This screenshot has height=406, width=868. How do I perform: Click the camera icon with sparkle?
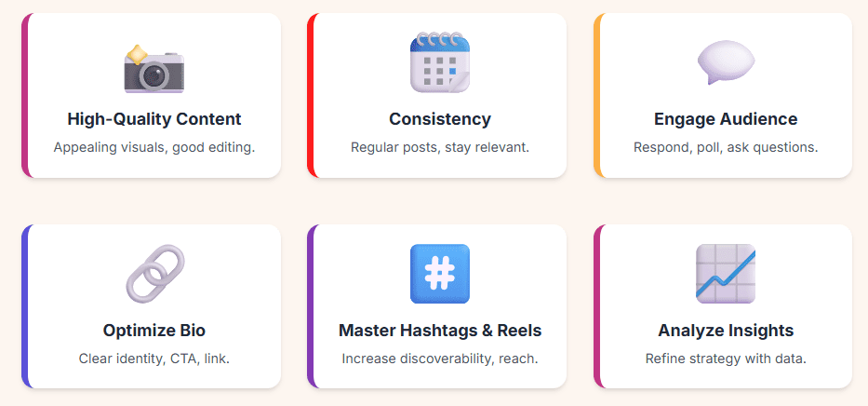[x=154, y=67]
